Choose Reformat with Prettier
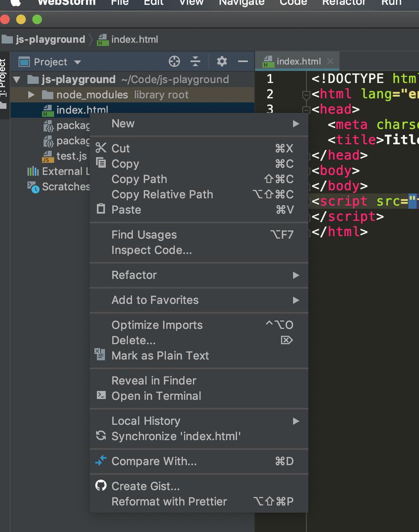The width and height of the screenshot is (419, 532). pyautogui.click(x=199, y=501)
